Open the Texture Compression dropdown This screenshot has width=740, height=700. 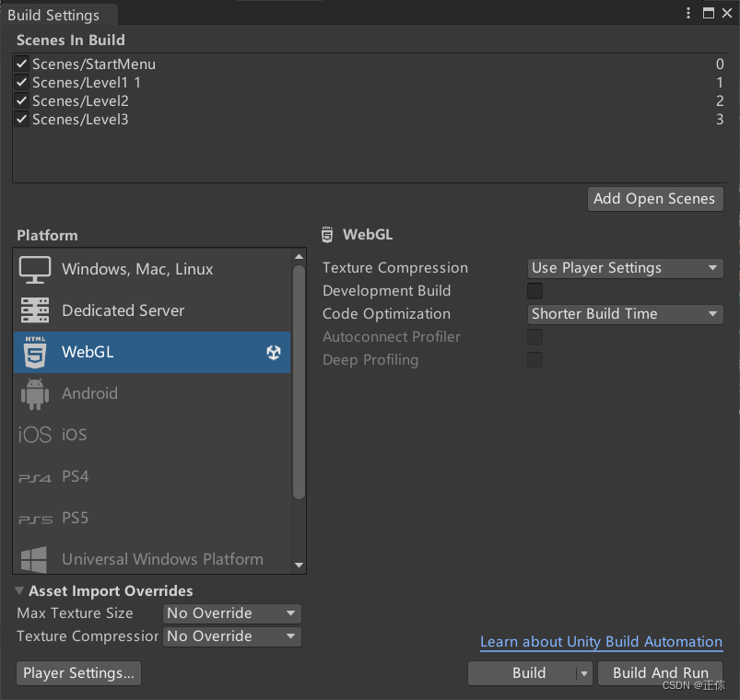click(625, 268)
